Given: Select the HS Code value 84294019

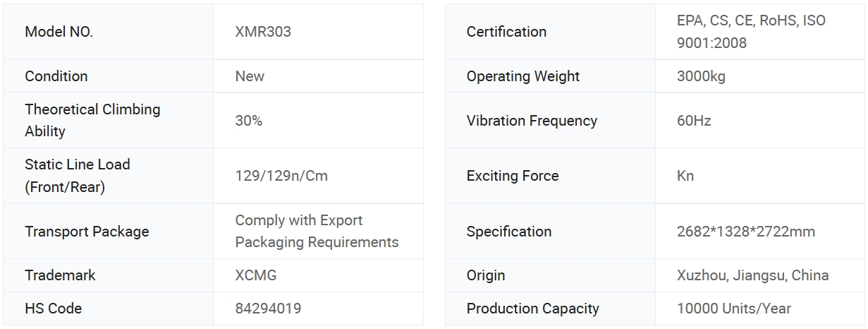Looking at the screenshot, I should 267,309.
